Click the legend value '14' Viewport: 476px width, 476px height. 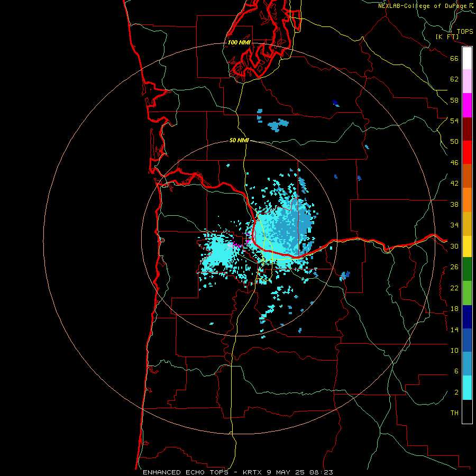click(454, 329)
